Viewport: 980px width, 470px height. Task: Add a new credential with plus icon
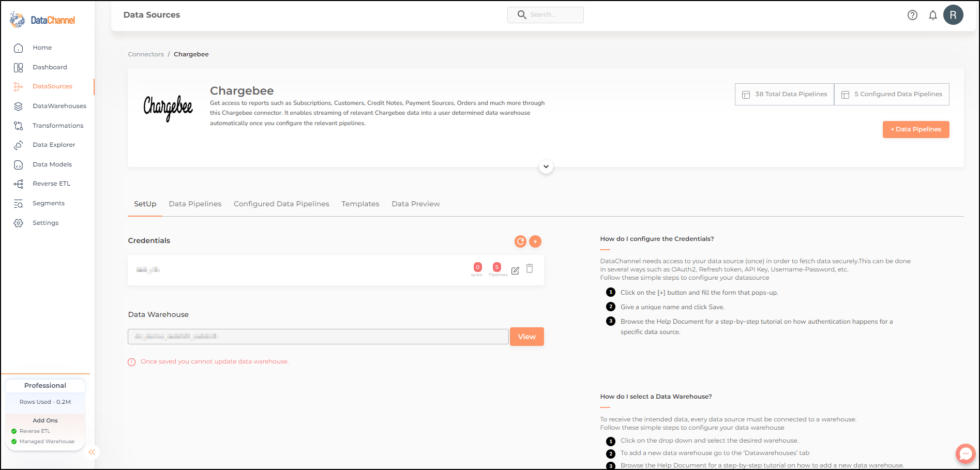click(535, 241)
